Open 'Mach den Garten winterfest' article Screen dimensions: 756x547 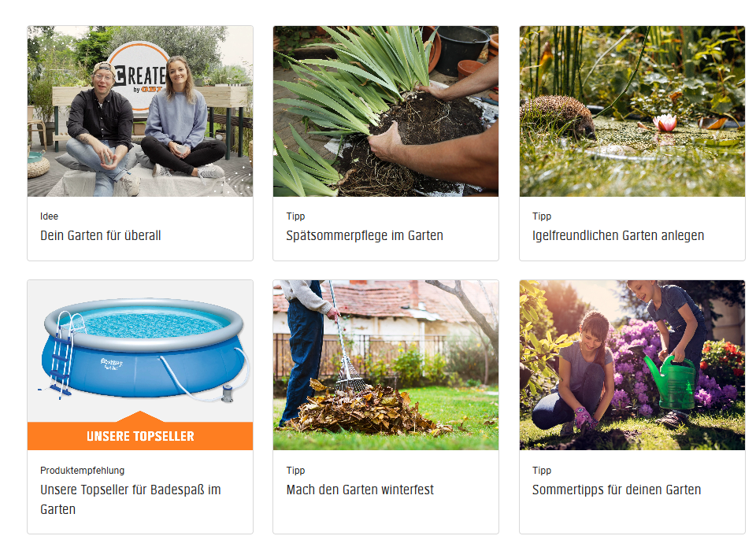(360, 490)
